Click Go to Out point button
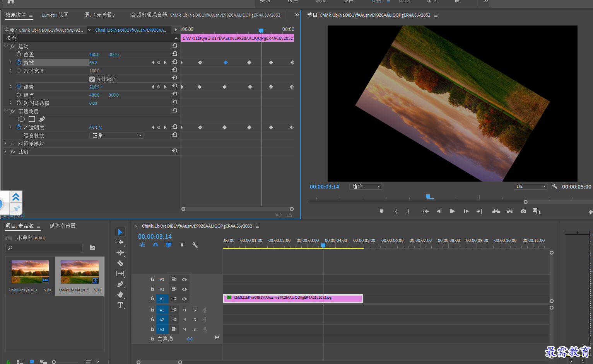The height and width of the screenshot is (364, 593). pos(479,211)
